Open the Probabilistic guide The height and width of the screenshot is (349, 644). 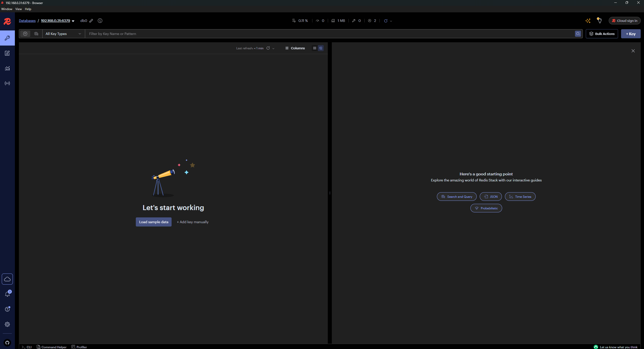(x=486, y=208)
